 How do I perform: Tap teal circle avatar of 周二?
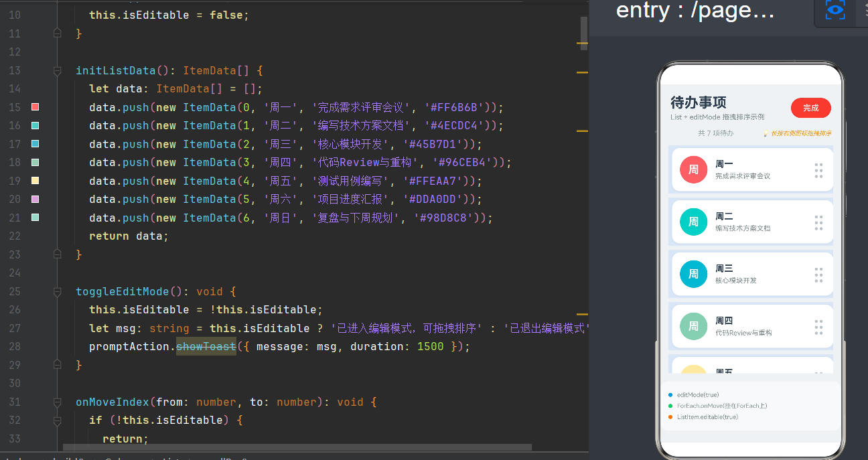[x=693, y=222]
